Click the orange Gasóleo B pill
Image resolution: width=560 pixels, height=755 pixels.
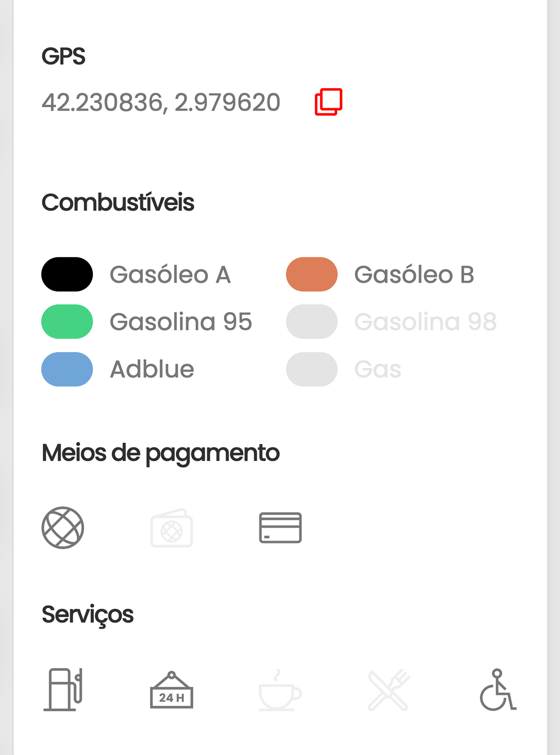[x=312, y=274]
